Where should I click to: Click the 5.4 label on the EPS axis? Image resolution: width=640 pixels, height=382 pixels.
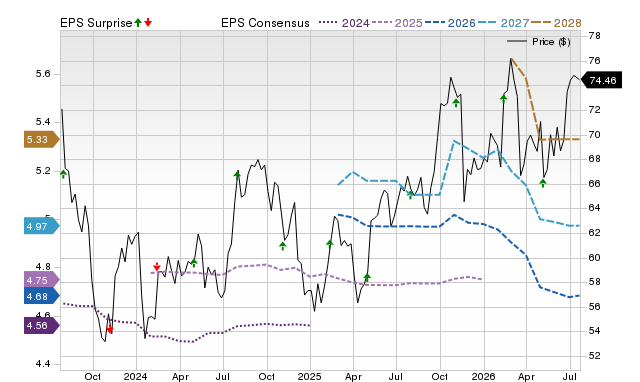click(x=43, y=122)
